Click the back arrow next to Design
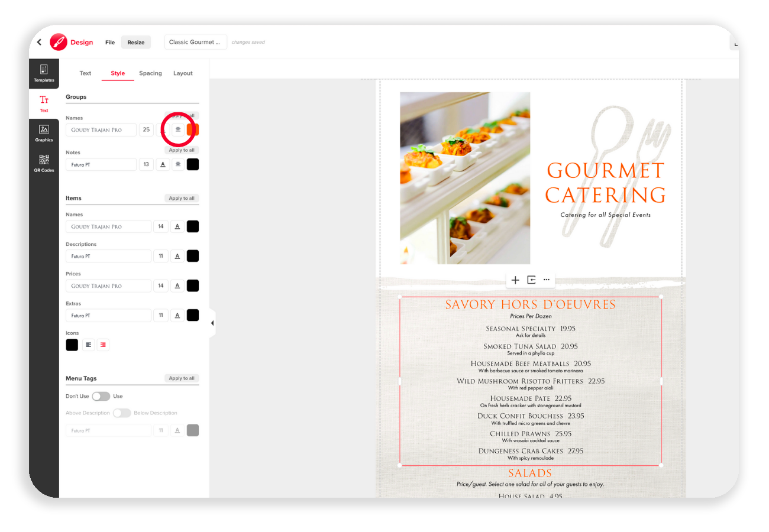769x532 pixels. click(39, 42)
